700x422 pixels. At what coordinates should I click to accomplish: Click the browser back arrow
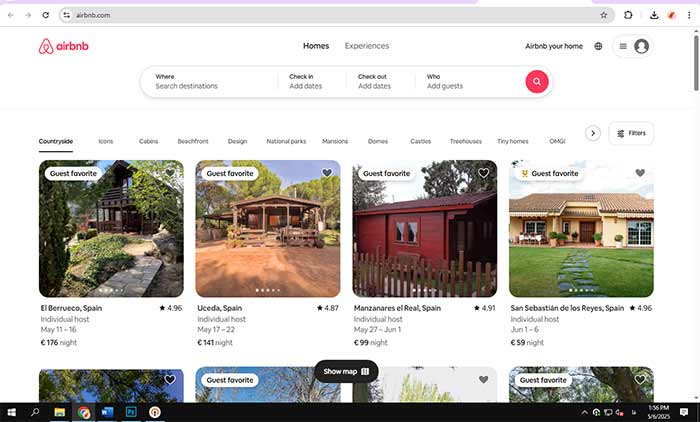point(11,15)
